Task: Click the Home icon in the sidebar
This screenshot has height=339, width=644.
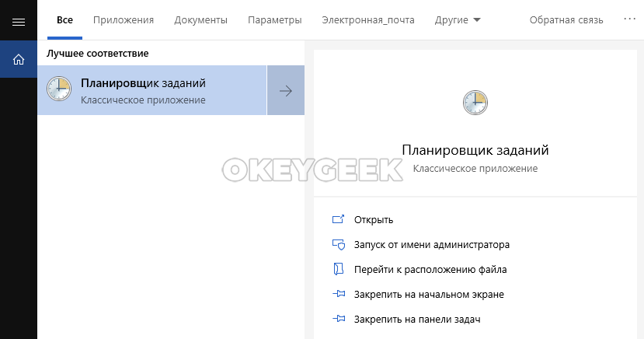Action: coord(19,59)
